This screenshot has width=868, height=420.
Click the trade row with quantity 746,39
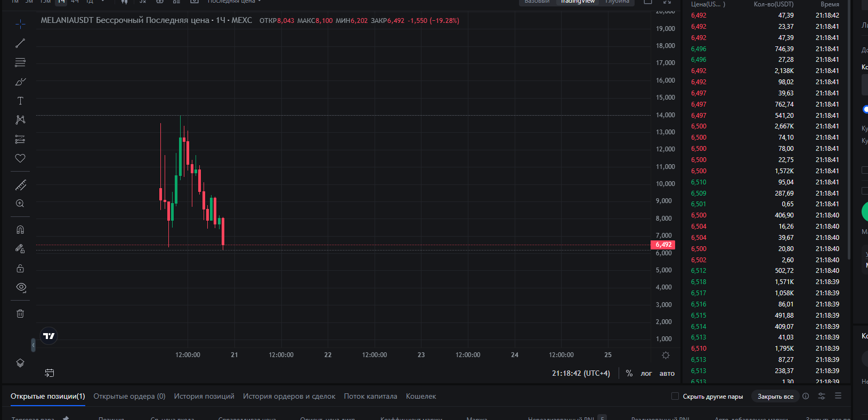point(765,49)
